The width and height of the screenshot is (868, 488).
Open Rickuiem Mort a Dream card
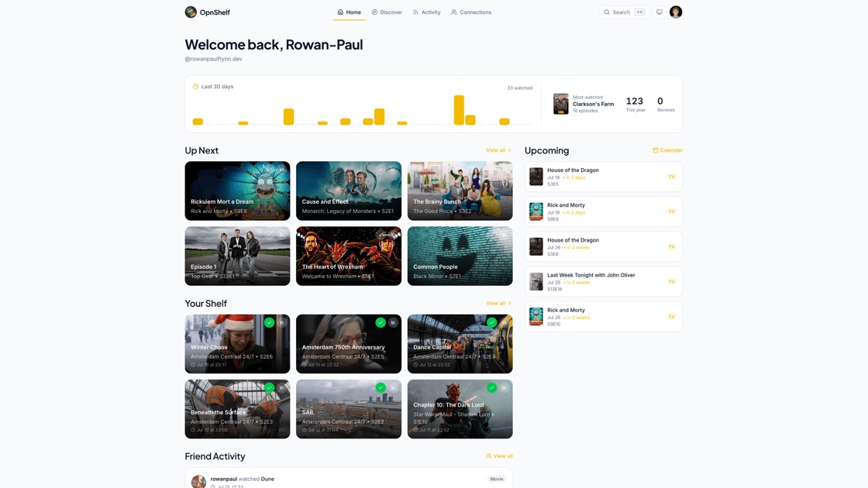(237, 191)
